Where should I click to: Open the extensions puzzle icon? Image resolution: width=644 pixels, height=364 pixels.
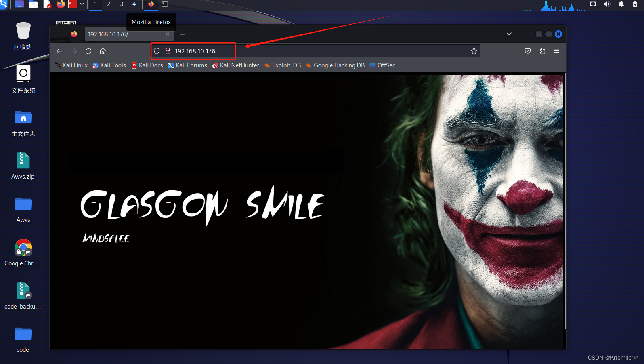click(542, 51)
